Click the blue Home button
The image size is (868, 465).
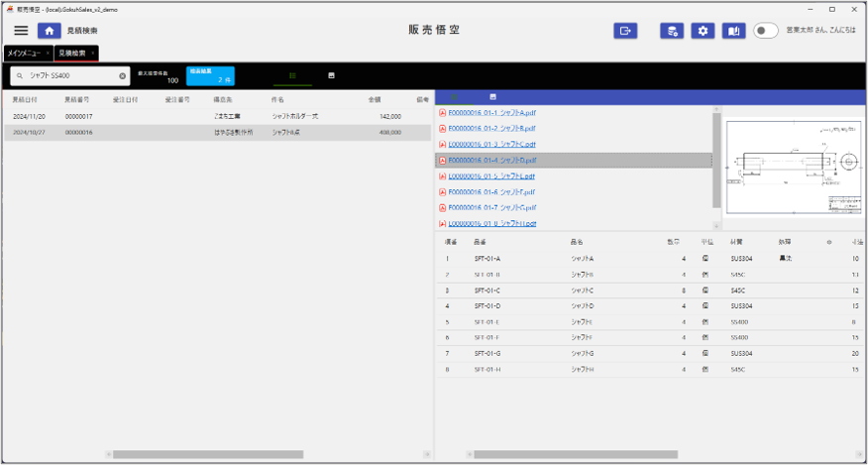point(50,31)
